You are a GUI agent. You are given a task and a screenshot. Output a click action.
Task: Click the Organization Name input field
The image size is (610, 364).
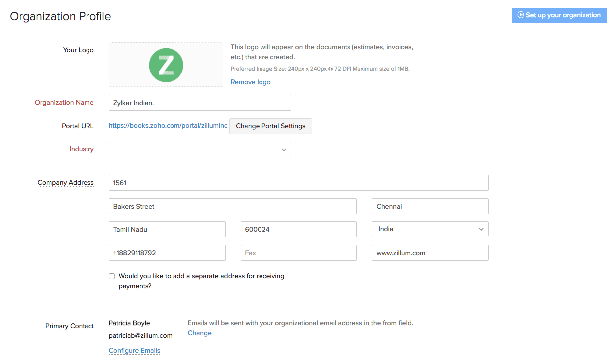click(x=200, y=103)
